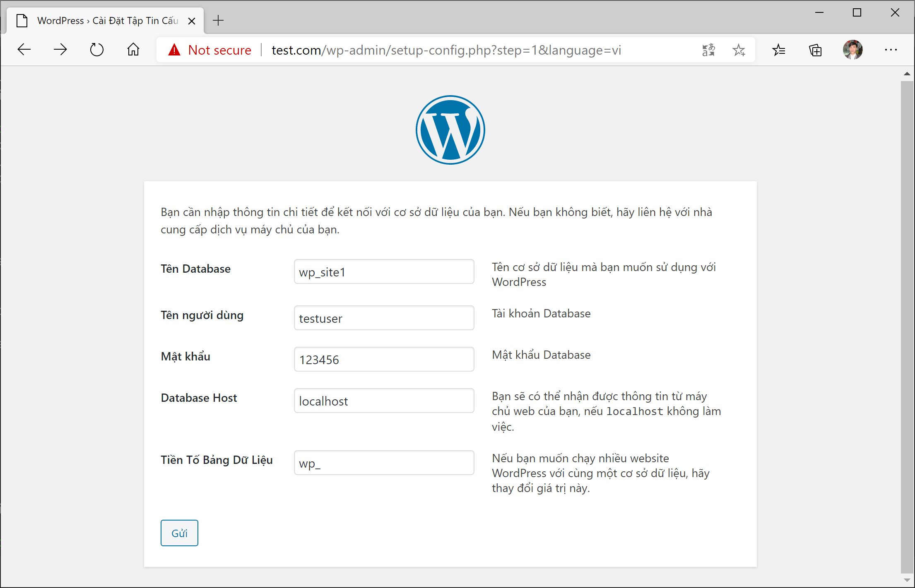The width and height of the screenshot is (915, 588).
Task: Click the browser back arrow
Action: coord(24,50)
